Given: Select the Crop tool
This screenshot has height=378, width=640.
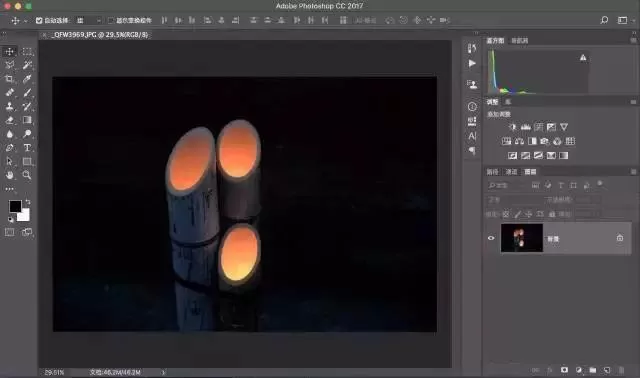Looking at the screenshot, I should pos(9,79).
